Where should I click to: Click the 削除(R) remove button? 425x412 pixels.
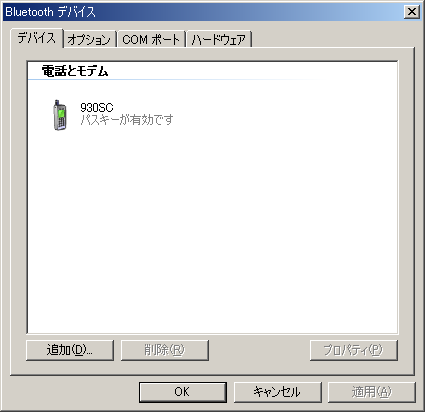click(165, 350)
